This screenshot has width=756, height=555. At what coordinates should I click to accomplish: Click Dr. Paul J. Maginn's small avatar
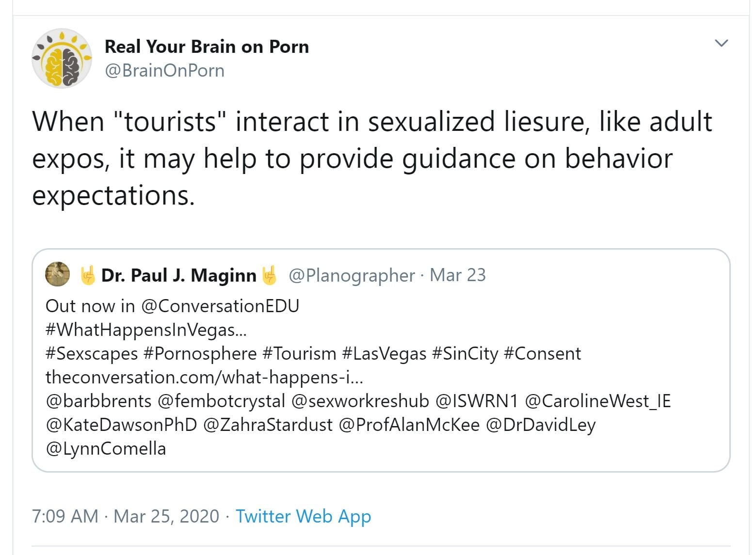pyautogui.click(x=57, y=274)
